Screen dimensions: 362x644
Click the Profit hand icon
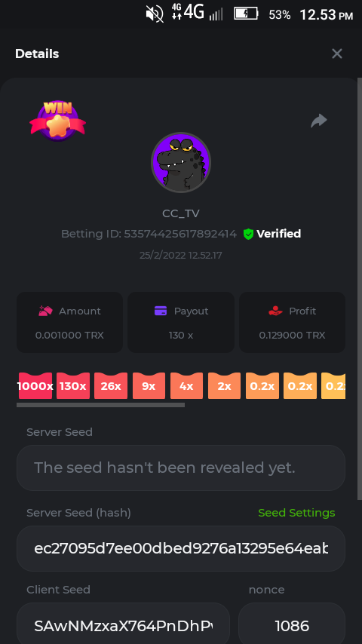click(x=276, y=311)
